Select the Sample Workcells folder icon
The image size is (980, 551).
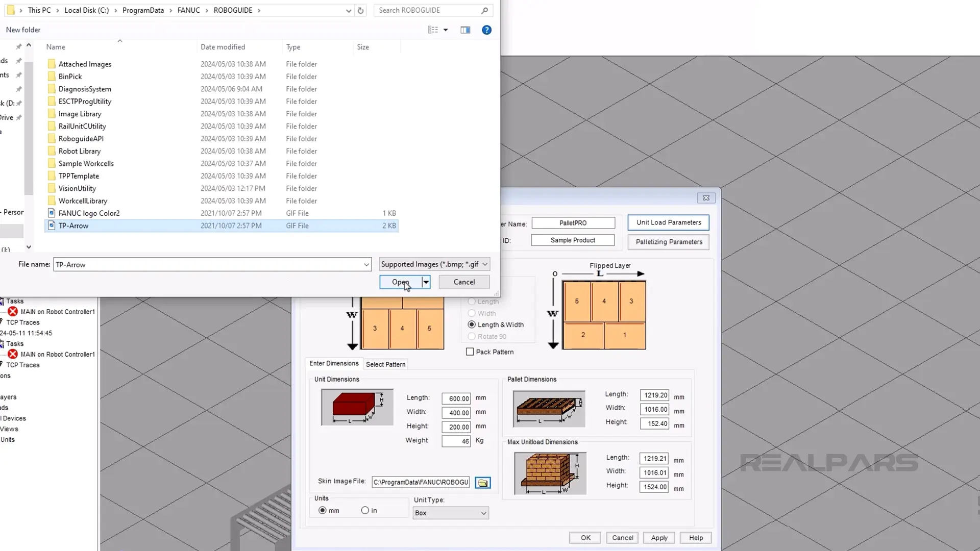coord(52,163)
